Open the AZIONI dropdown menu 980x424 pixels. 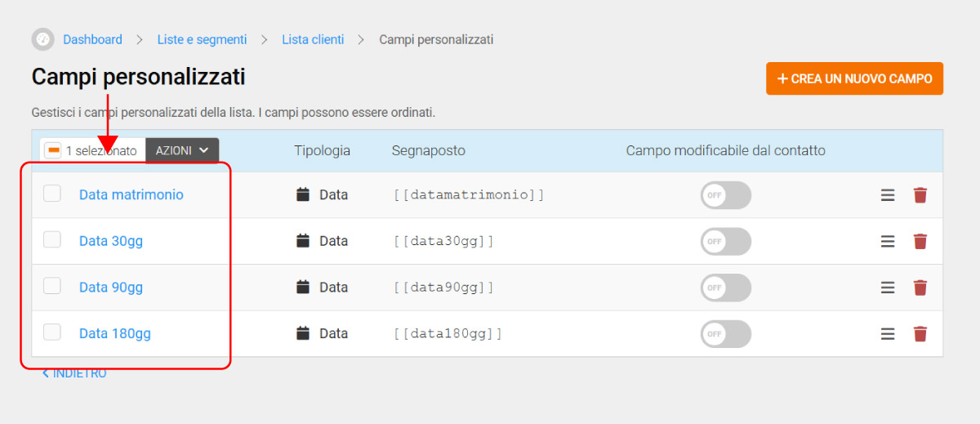tap(182, 150)
